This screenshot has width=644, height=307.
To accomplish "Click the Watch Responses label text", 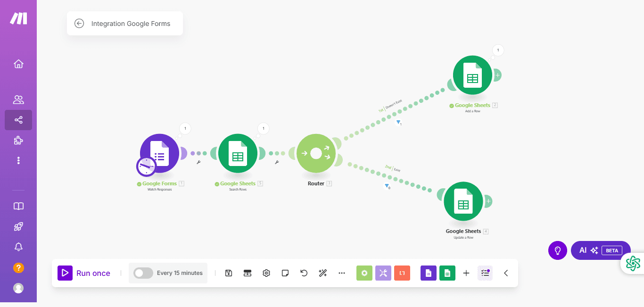I will coord(159,190).
